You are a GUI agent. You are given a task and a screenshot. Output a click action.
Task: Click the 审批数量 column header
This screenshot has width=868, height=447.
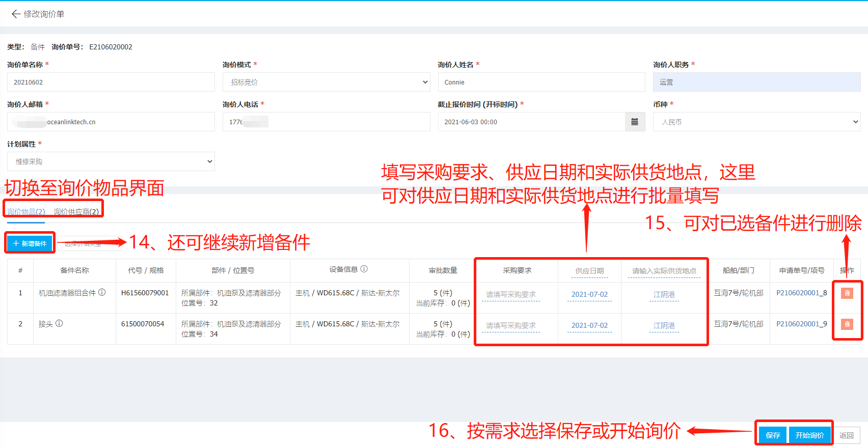[443, 270]
